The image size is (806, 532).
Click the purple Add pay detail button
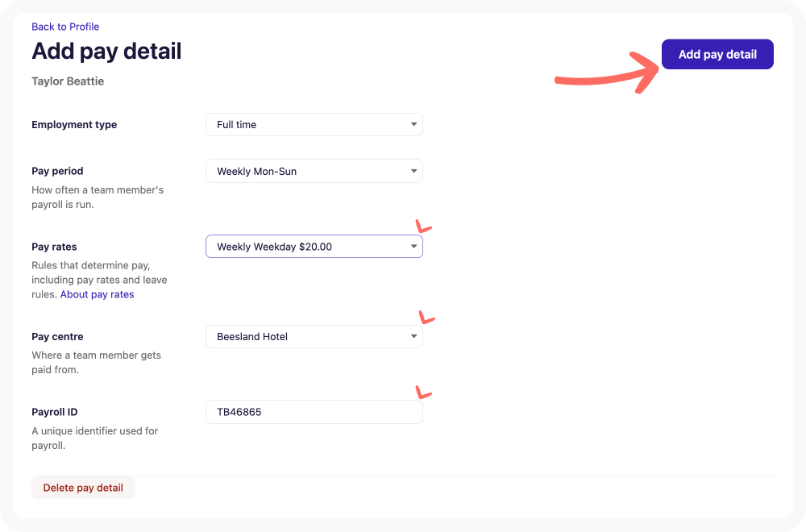tap(717, 55)
